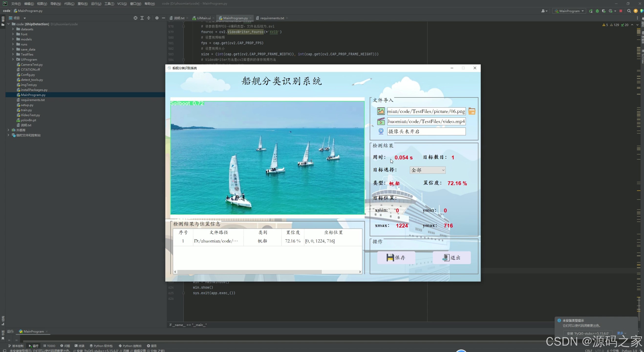Click the 摄像头未开启 camera status field
The width and height of the screenshot is (644, 352).
tap(426, 131)
